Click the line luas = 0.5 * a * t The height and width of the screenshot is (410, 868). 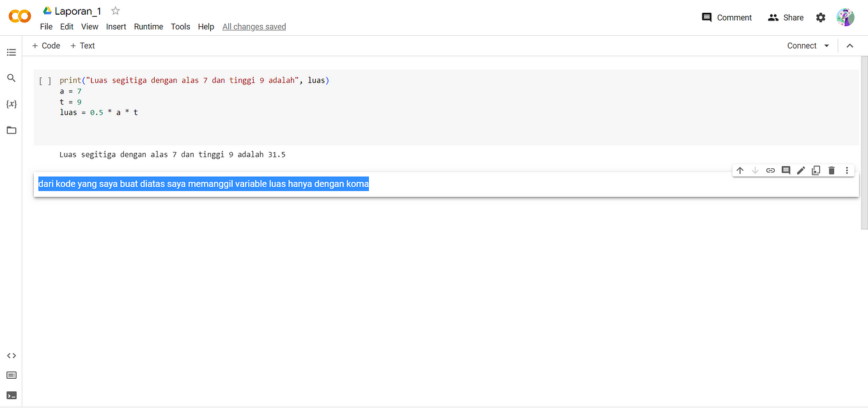click(98, 113)
